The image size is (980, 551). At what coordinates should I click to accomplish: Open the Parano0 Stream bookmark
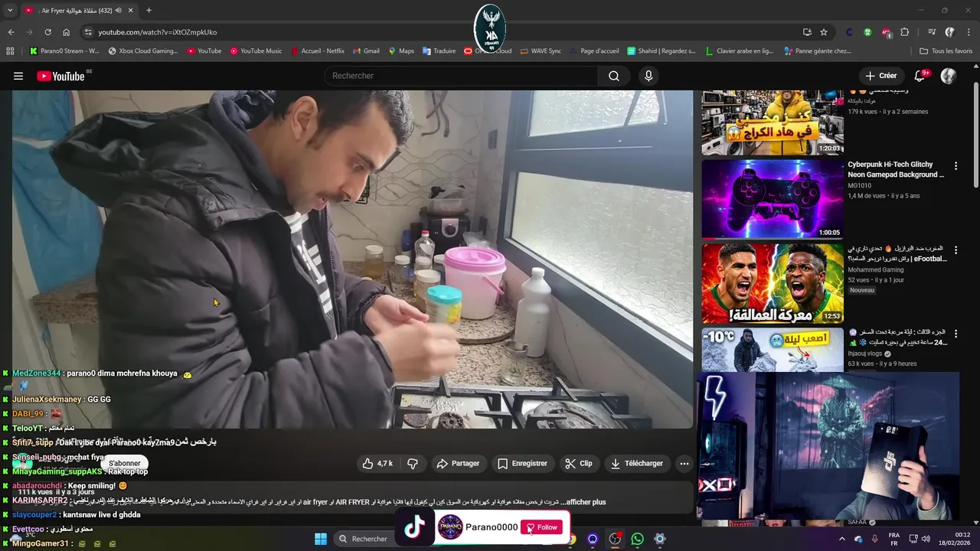64,51
